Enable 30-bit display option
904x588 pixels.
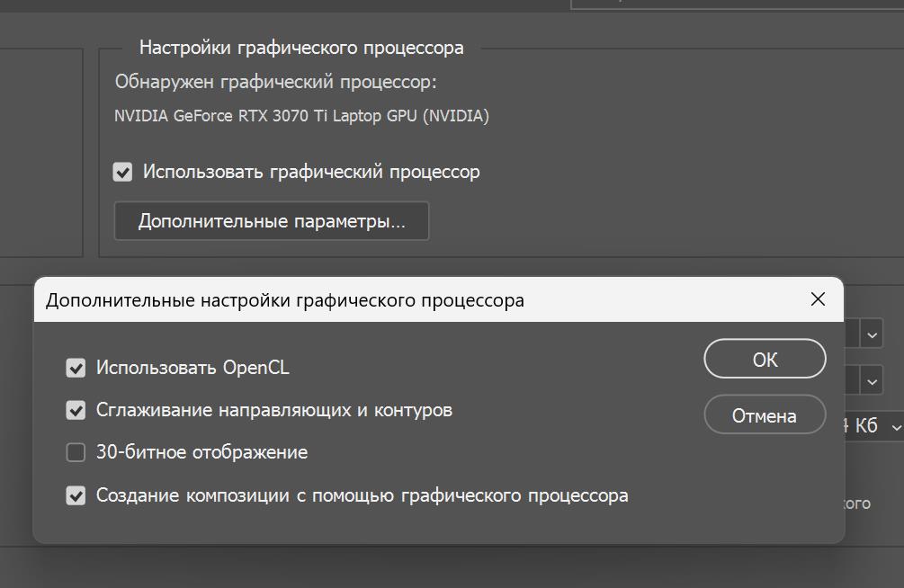tap(76, 452)
